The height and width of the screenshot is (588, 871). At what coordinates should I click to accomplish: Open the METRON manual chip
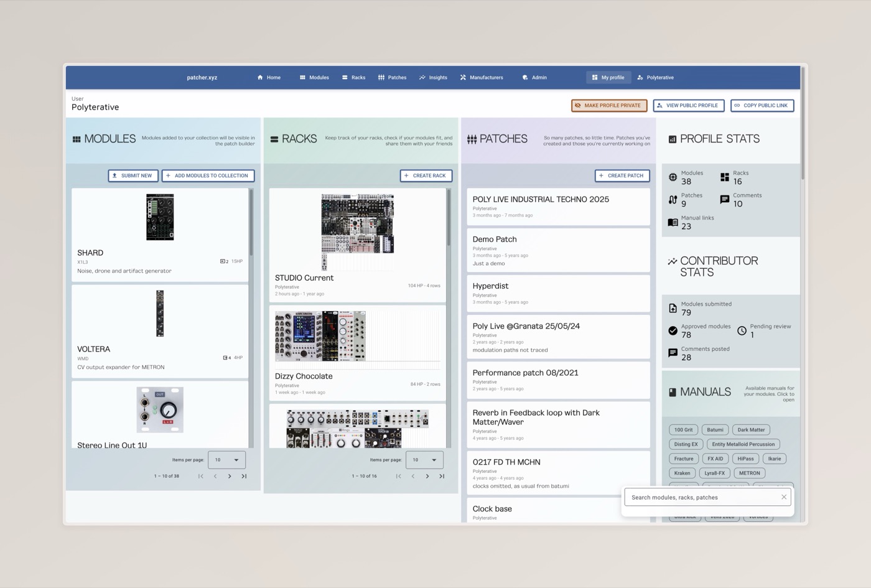749,473
